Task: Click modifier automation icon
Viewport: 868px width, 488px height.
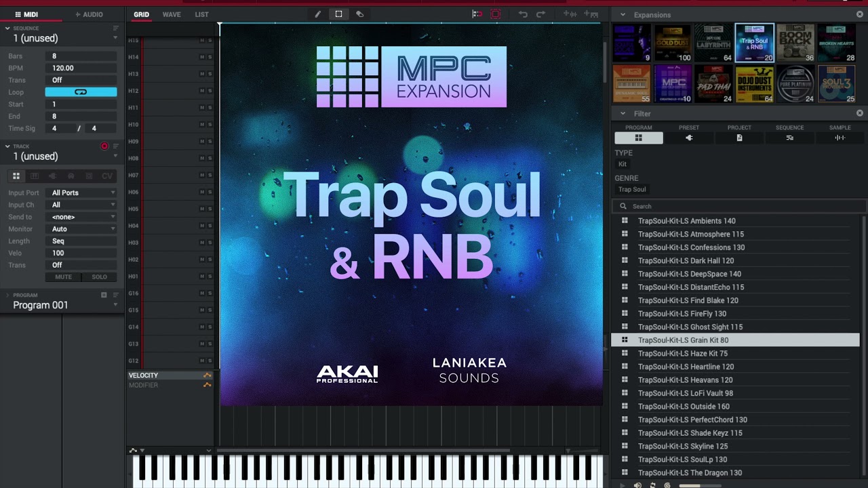Action: click(x=208, y=385)
